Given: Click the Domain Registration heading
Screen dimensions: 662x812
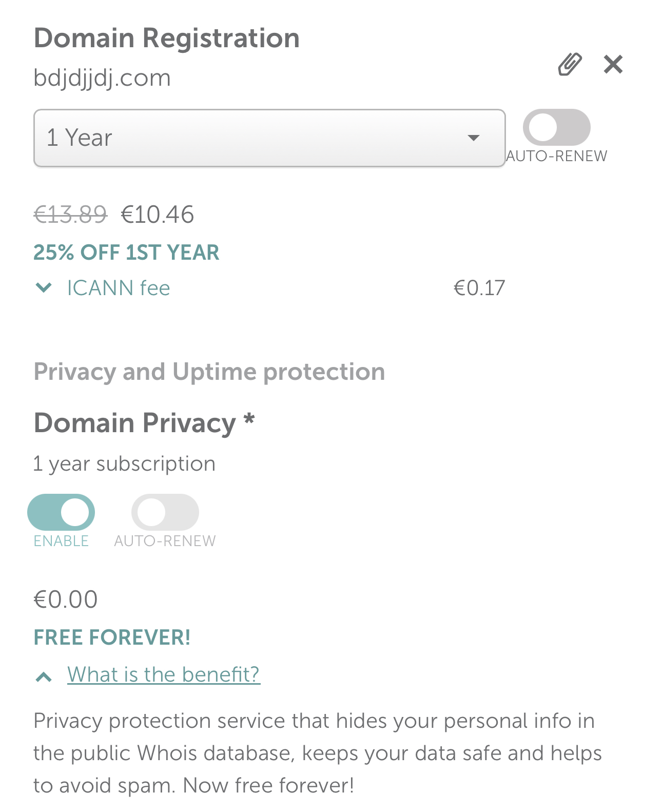Looking at the screenshot, I should point(167,38).
